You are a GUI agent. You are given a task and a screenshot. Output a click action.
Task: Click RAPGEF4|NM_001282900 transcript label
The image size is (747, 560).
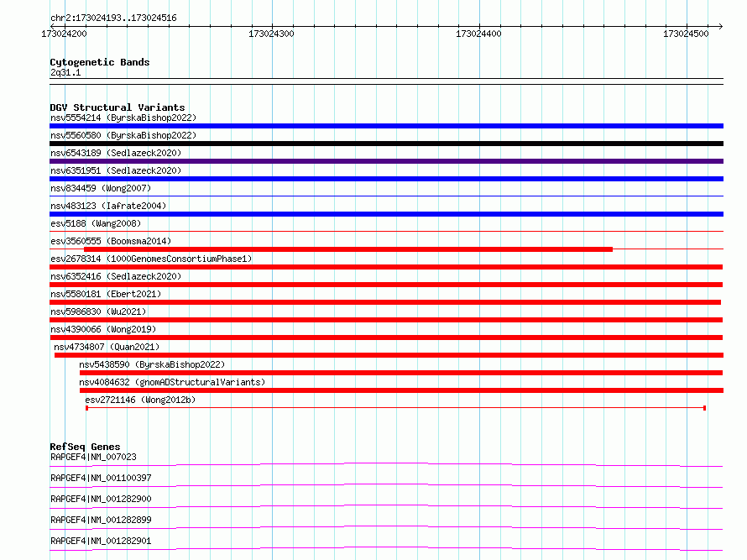pos(101,499)
